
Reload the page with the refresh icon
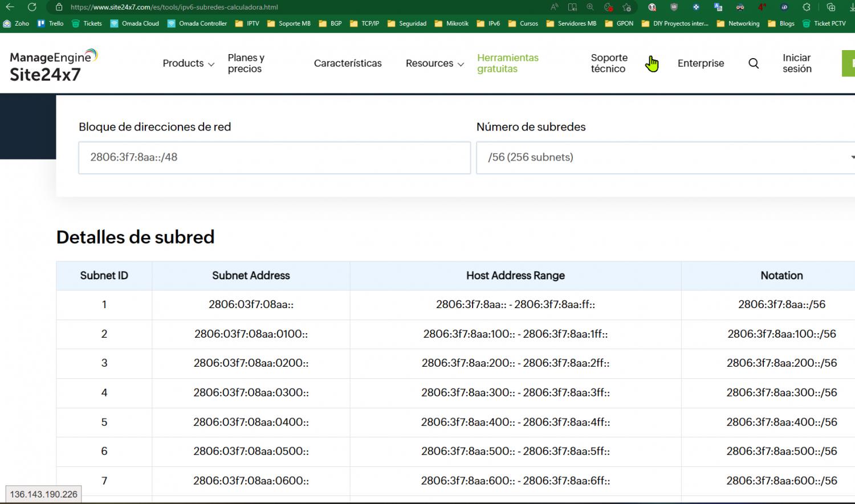coord(32,7)
